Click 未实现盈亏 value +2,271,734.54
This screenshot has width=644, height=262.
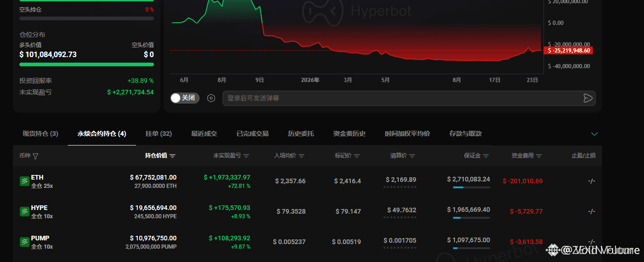click(x=130, y=92)
